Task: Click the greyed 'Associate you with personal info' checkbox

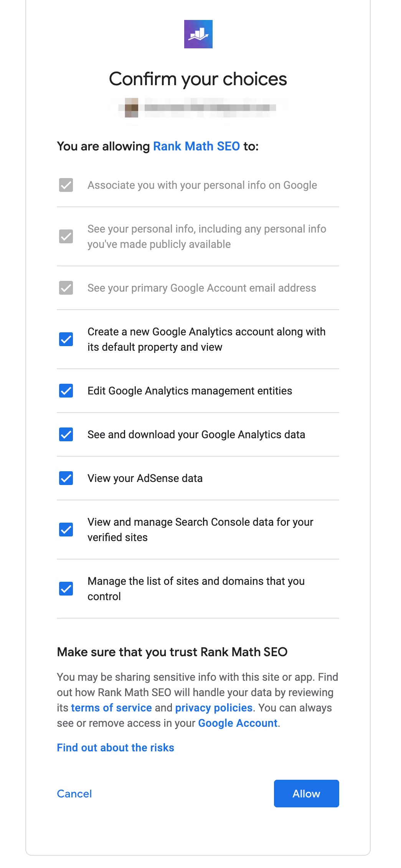Action: pyautogui.click(x=66, y=185)
